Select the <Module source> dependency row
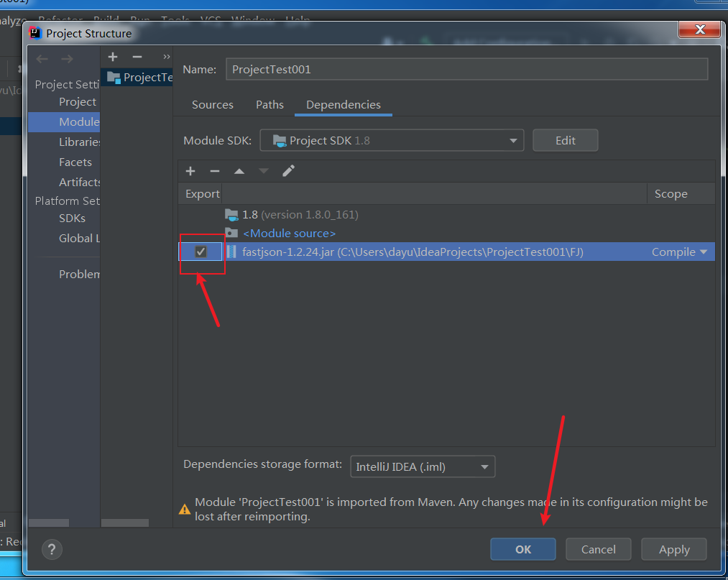The height and width of the screenshot is (580, 728). click(x=446, y=233)
